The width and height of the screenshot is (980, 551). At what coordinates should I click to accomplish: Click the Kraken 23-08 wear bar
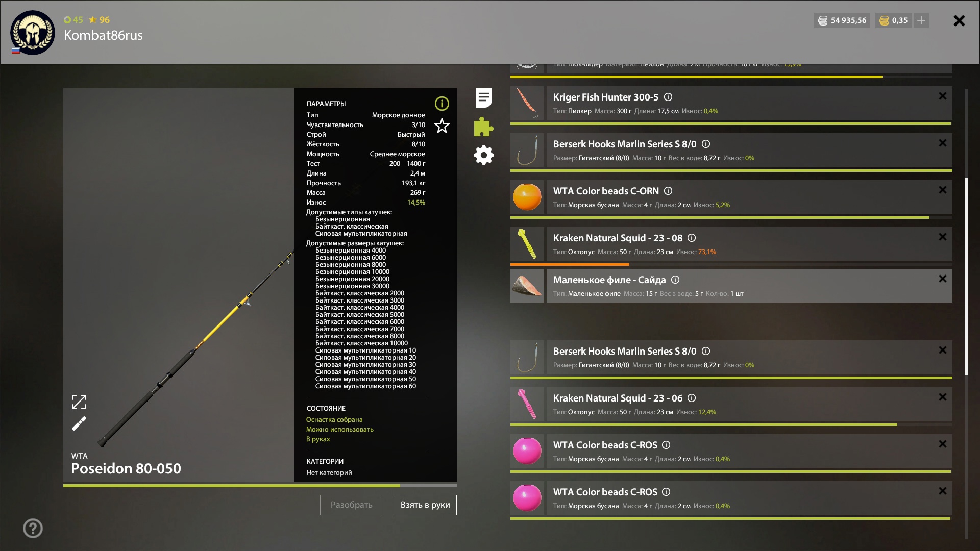tap(731, 264)
